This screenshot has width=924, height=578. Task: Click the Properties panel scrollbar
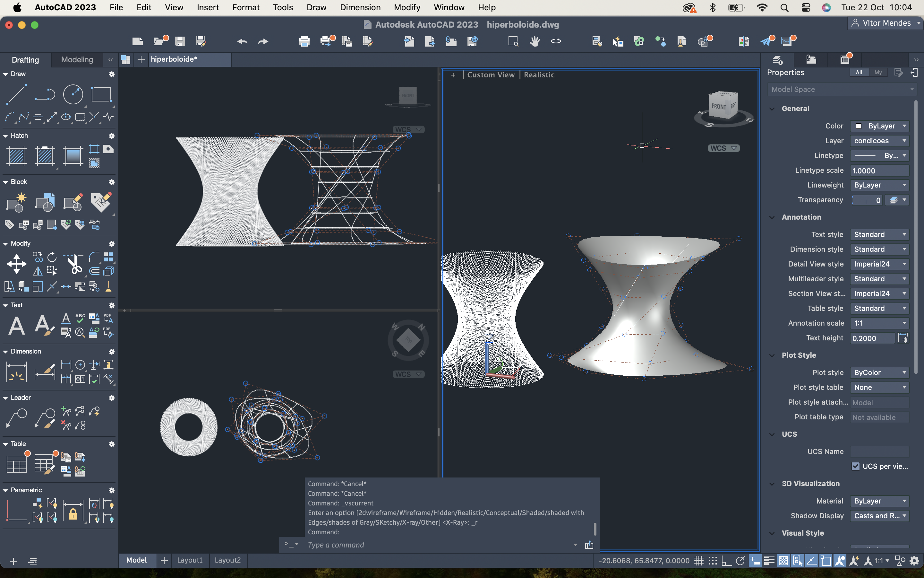point(916,237)
